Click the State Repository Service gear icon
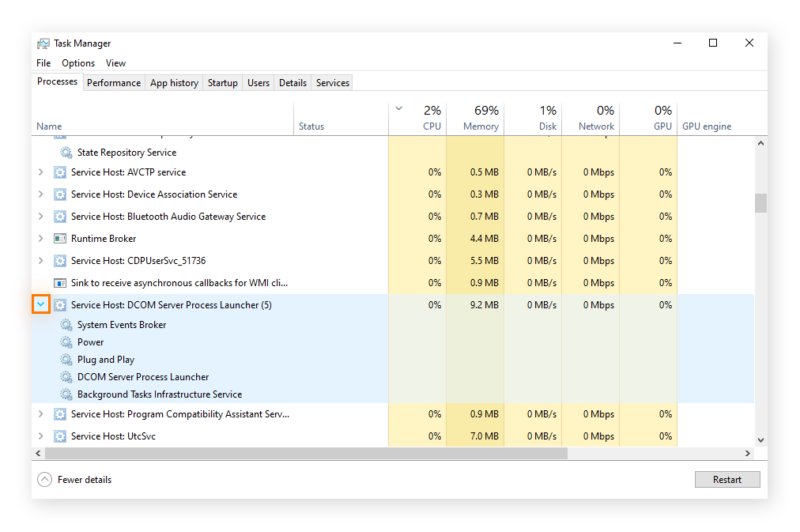 coord(66,153)
